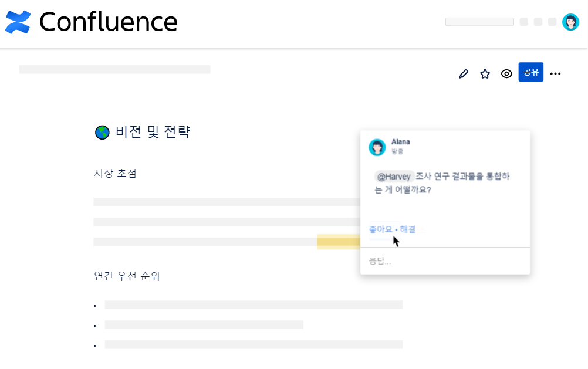588x369 pixels.
Task: Resolve the comment using the 해결 link
Action: pos(408,229)
